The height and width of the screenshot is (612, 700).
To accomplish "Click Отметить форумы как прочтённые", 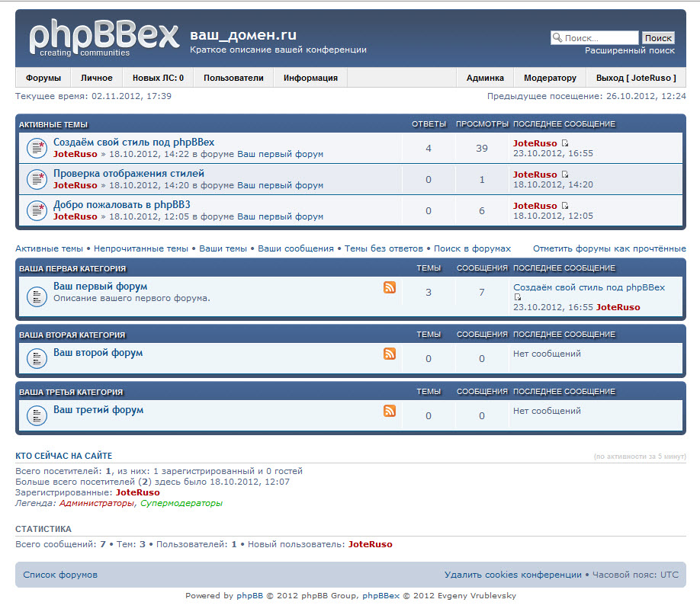I will [608, 248].
